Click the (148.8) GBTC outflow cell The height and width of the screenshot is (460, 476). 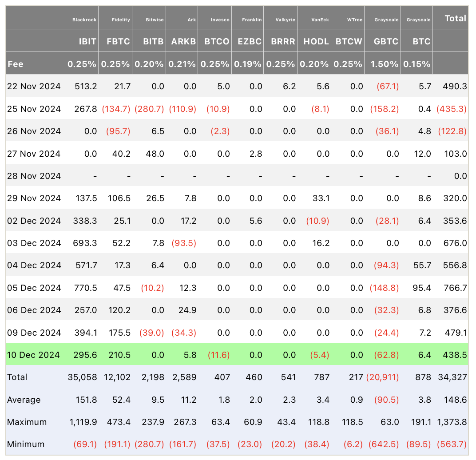coord(384,288)
